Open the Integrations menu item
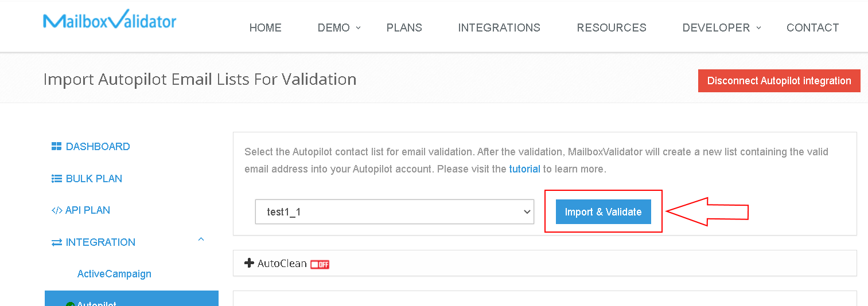This screenshot has width=868, height=306. tap(499, 28)
